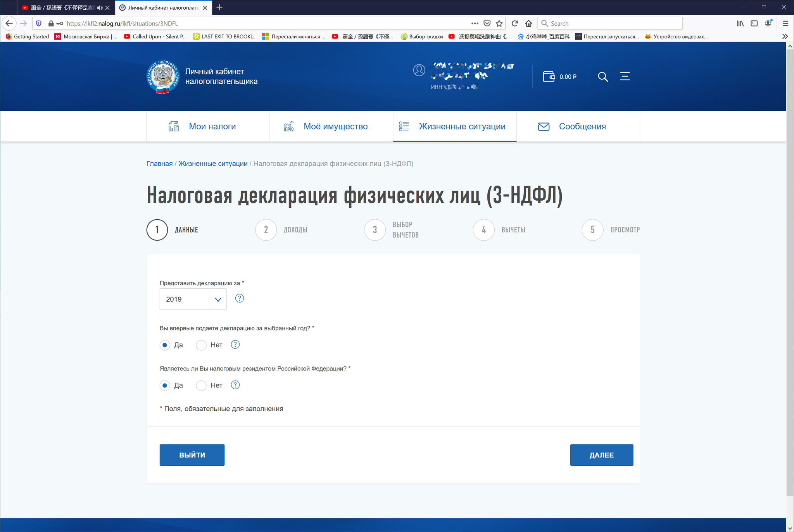Click the Мои налоги tab icon
Image resolution: width=794 pixels, height=532 pixels.
(172, 126)
